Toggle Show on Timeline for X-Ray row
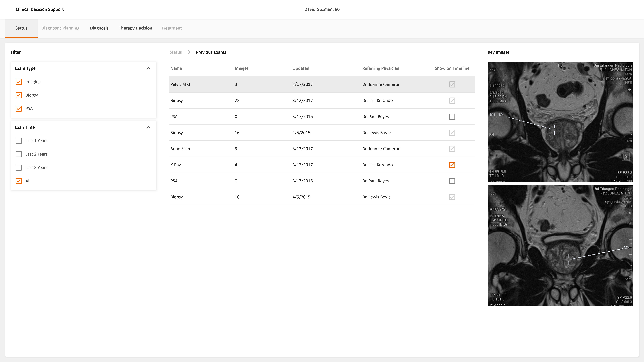Image resolution: width=644 pixels, height=362 pixels. click(x=452, y=165)
